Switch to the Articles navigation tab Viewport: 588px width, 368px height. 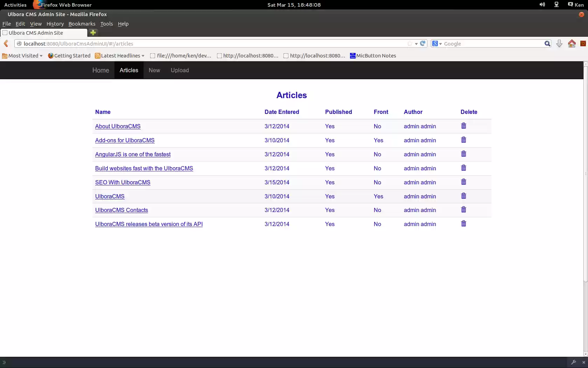pyautogui.click(x=128, y=70)
